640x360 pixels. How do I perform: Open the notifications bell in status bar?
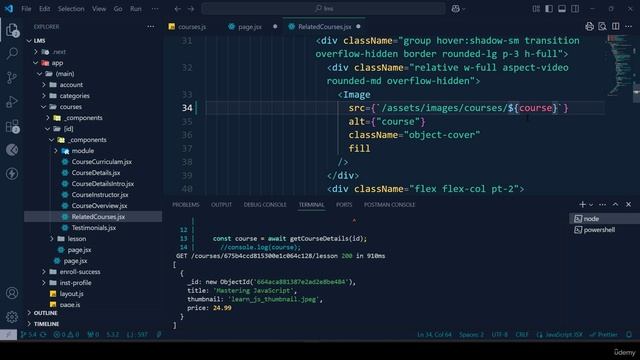point(629,335)
